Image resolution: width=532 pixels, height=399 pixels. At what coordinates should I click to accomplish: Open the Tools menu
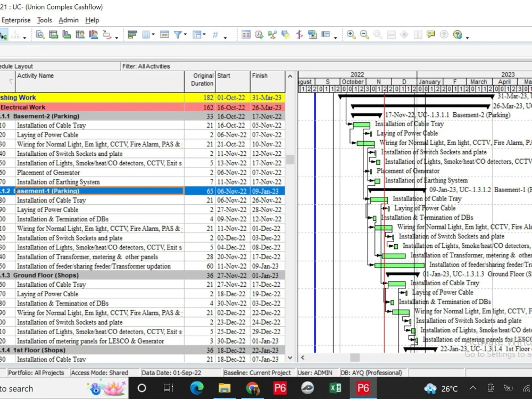coord(44,20)
